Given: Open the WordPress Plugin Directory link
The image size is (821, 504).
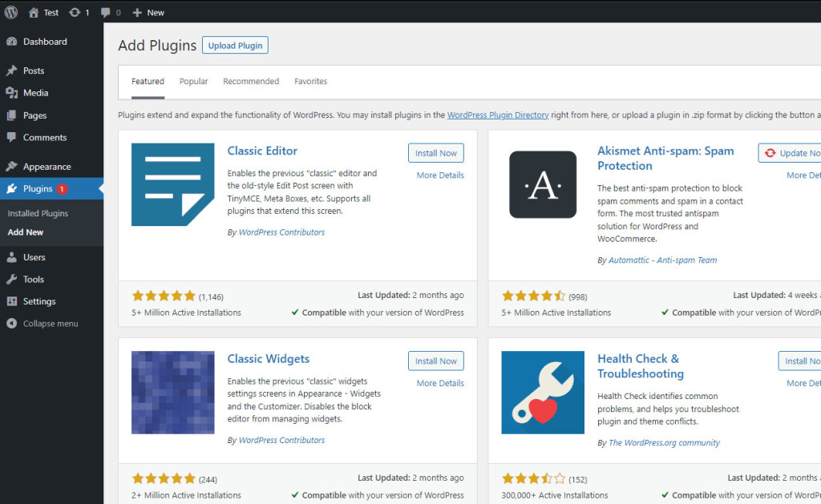Looking at the screenshot, I should pos(498,115).
